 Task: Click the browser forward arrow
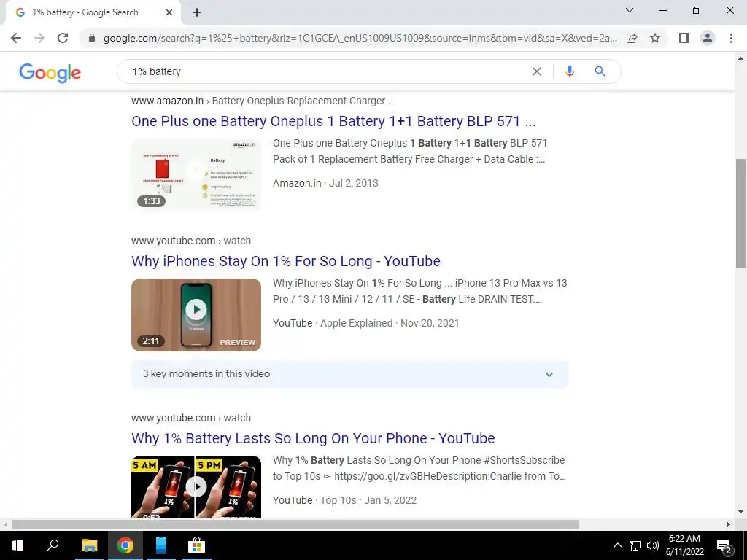[x=39, y=38]
